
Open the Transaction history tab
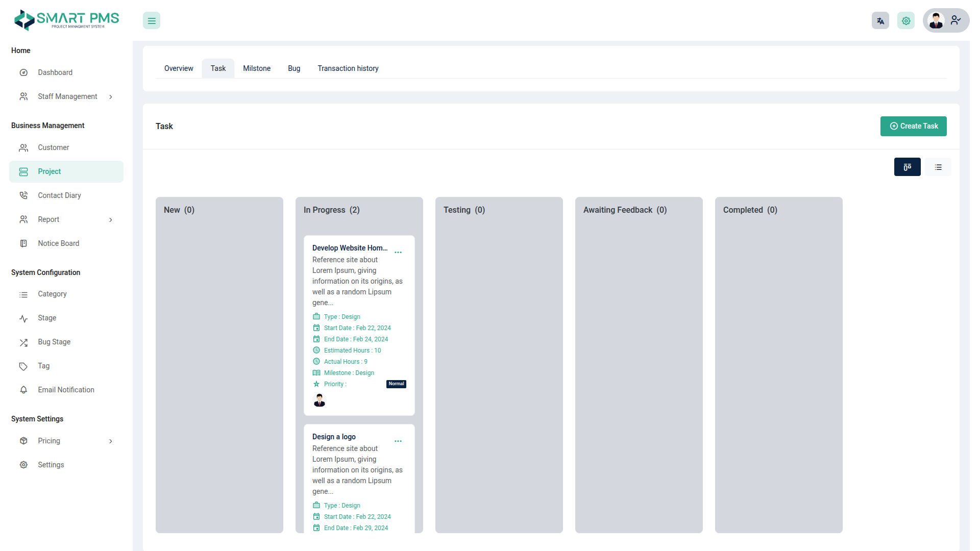tap(348, 68)
